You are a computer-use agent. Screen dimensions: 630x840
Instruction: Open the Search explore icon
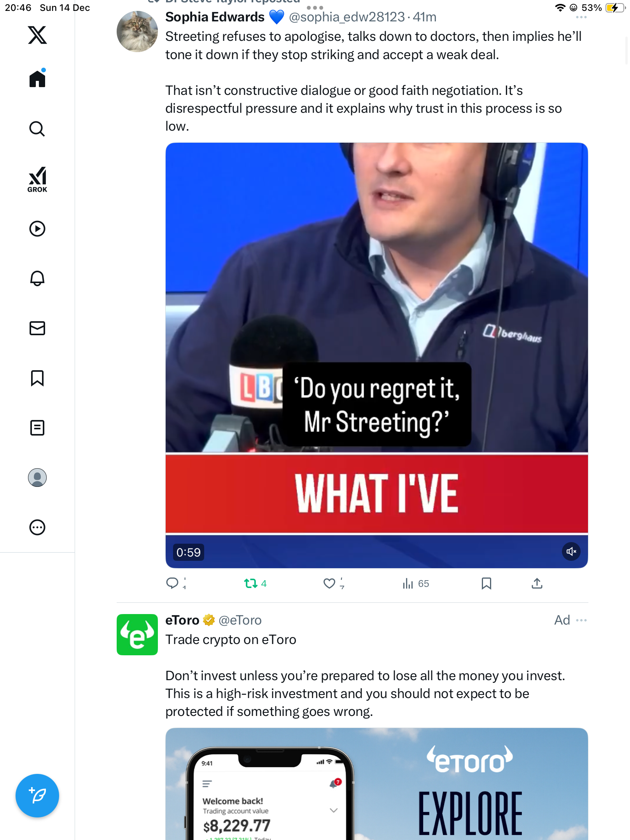coord(37,129)
